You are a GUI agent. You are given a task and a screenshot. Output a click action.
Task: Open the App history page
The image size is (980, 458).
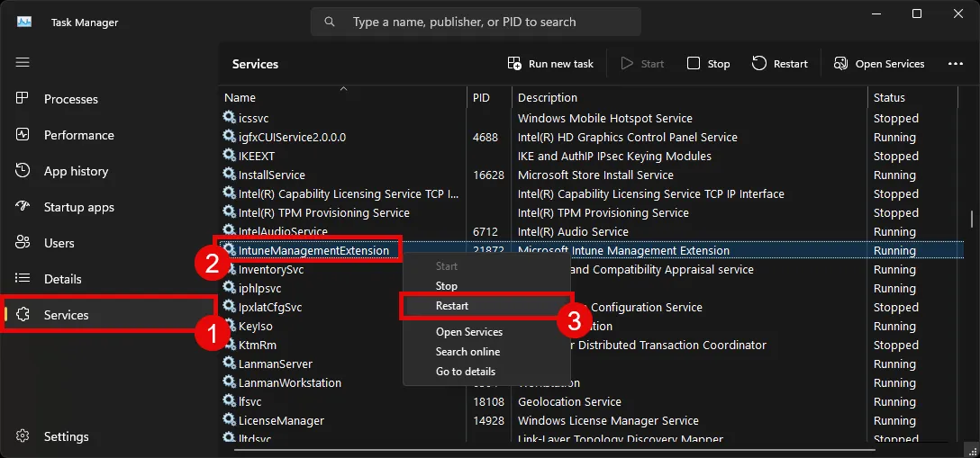point(76,171)
